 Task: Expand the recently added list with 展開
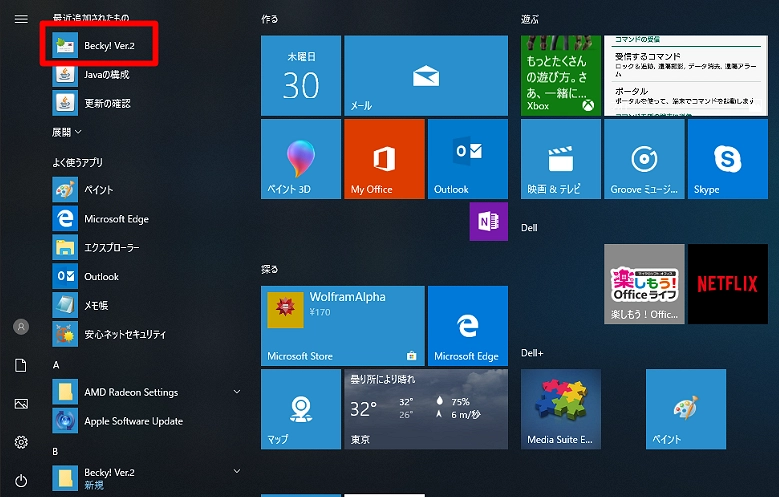point(67,131)
